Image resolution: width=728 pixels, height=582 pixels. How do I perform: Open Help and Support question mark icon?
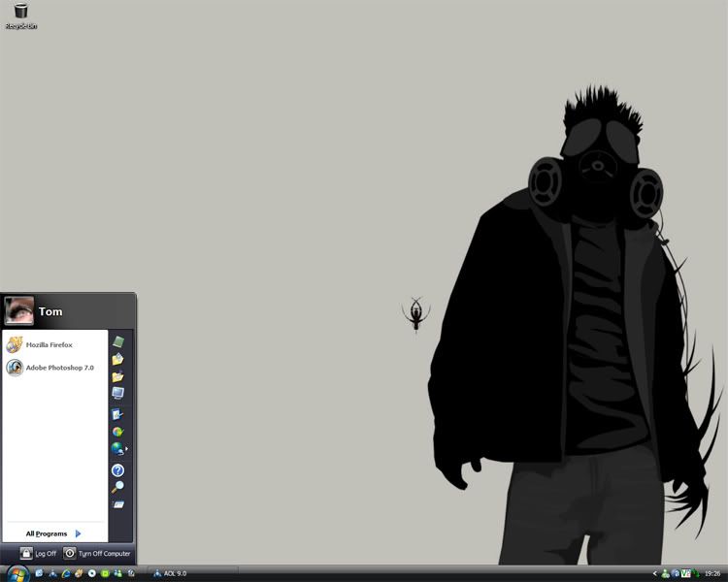pyautogui.click(x=117, y=470)
